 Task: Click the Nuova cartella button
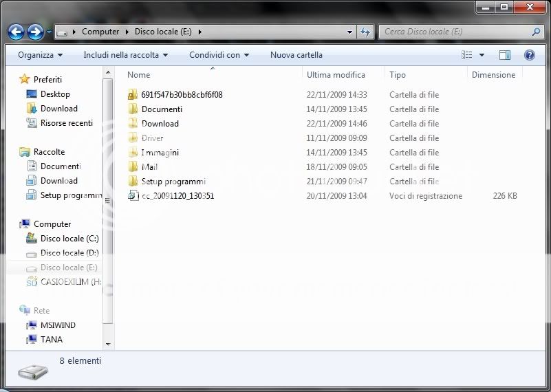tap(296, 55)
